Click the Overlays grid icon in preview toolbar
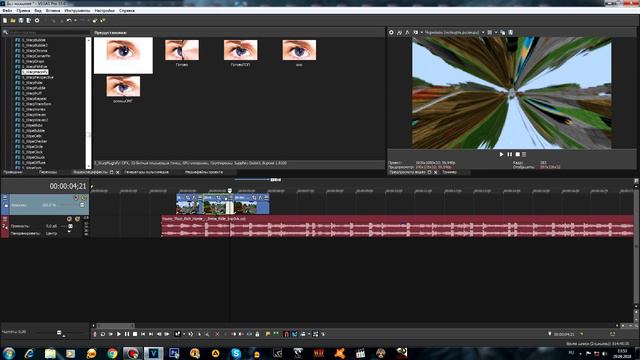 point(489,32)
